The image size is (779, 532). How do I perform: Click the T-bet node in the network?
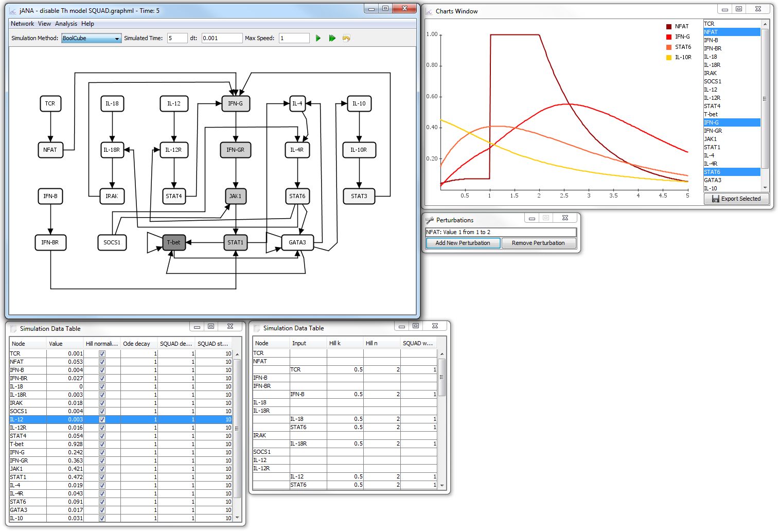click(x=174, y=242)
